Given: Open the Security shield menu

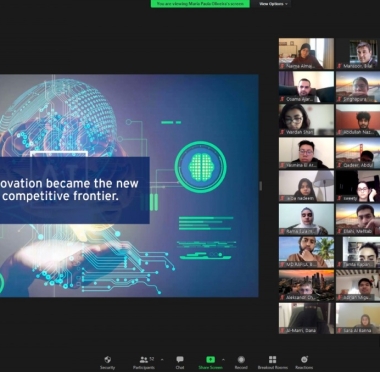Looking at the screenshot, I should 107,363.
